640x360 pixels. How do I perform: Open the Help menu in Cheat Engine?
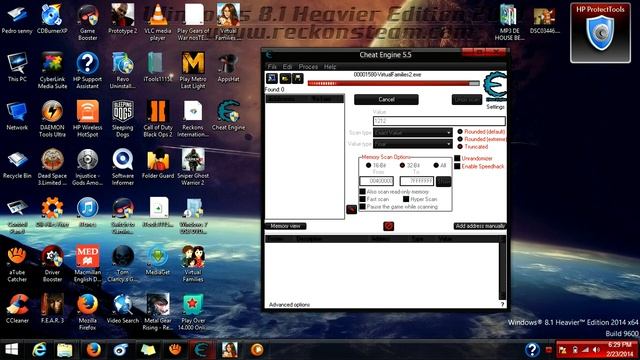[x=330, y=67]
